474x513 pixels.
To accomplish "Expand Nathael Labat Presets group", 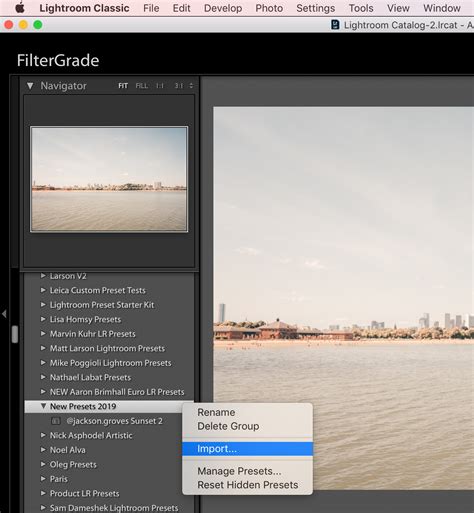I will (43, 377).
